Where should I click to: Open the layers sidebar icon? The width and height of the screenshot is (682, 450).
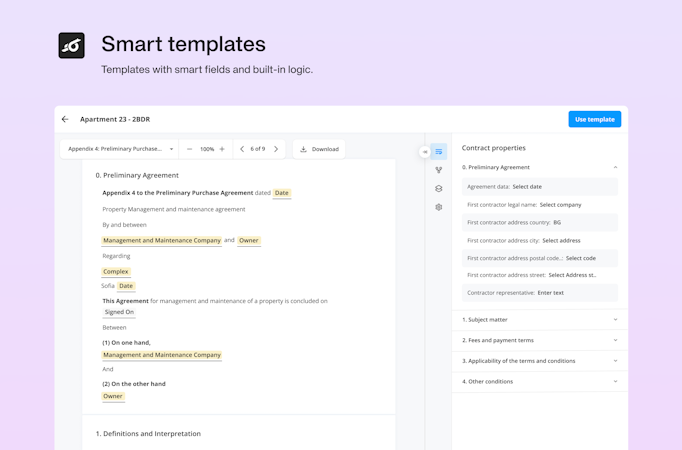point(439,188)
